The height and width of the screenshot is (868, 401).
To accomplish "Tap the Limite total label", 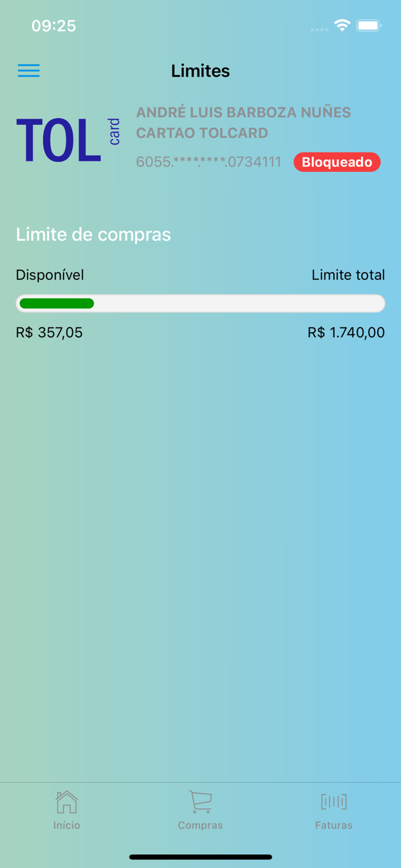I will (x=348, y=275).
